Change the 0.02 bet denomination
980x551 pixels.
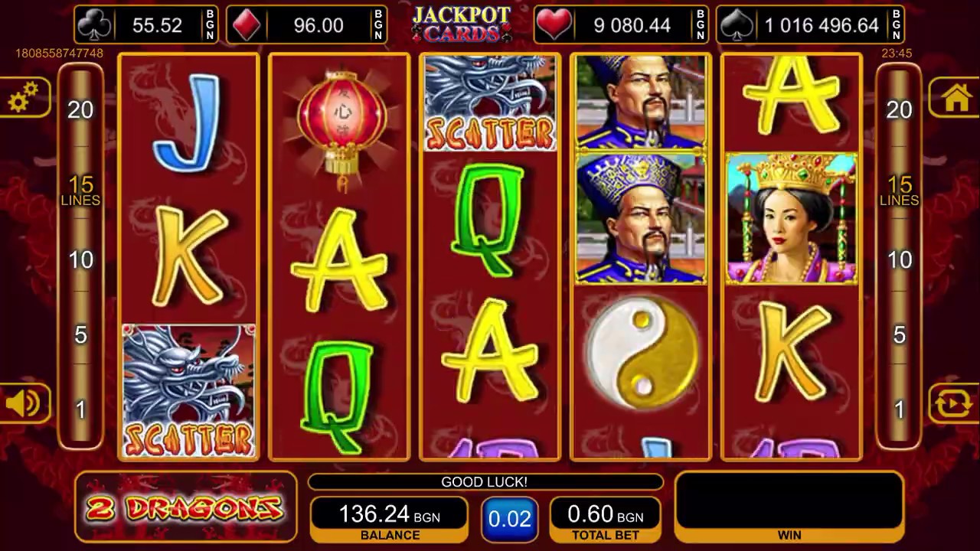(x=509, y=519)
